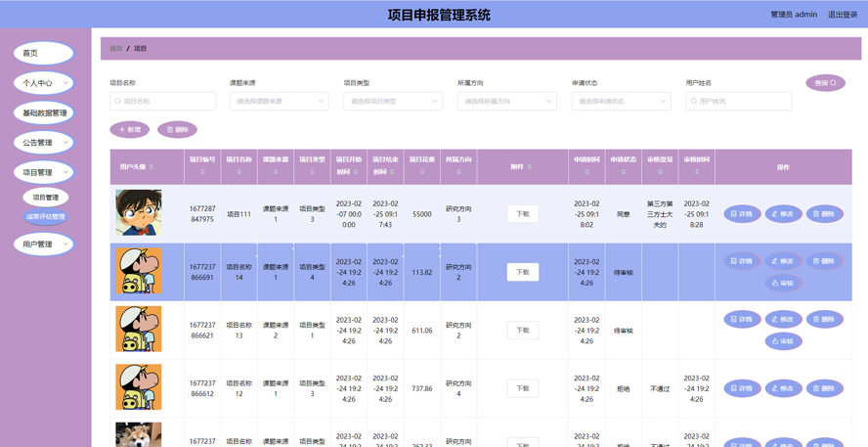868x447 pixels.
Task: Click the batch 删除 button above the table
Action: click(177, 130)
